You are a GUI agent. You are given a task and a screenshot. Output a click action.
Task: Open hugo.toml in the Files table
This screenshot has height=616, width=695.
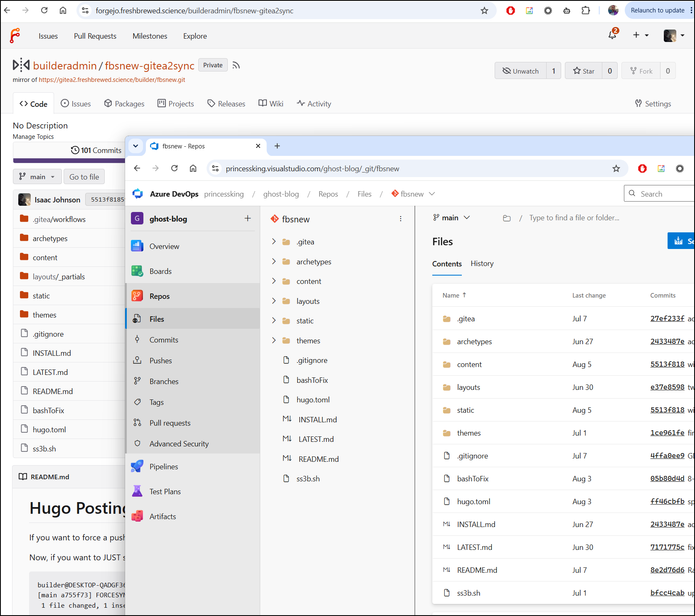474,501
